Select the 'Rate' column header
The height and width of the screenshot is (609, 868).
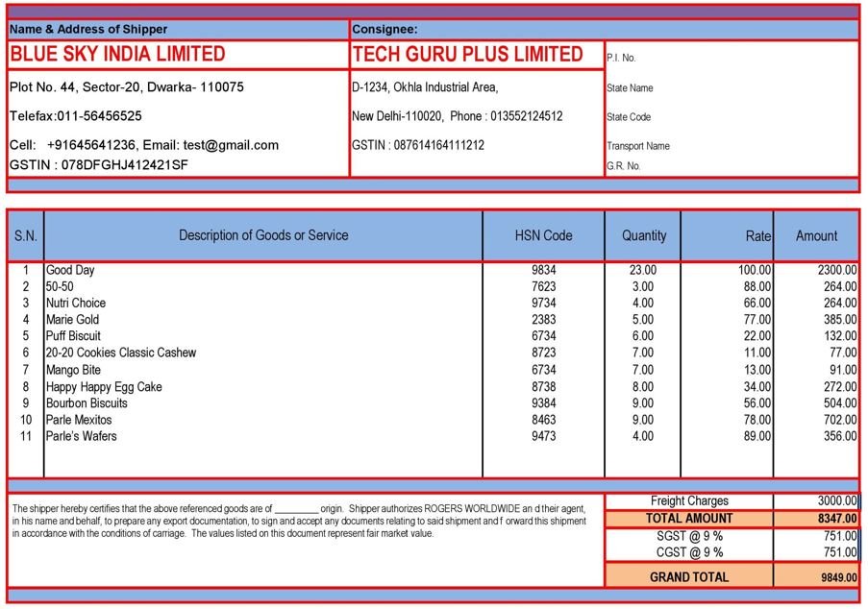pyautogui.click(x=758, y=236)
